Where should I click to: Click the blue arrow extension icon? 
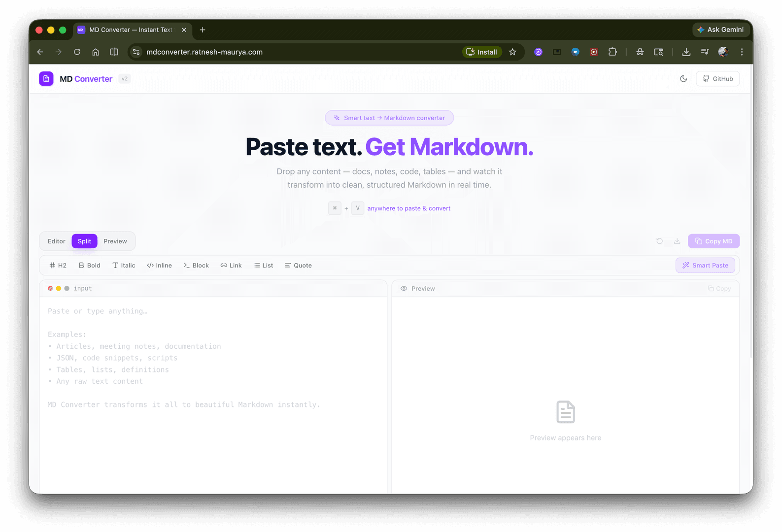point(576,52)
